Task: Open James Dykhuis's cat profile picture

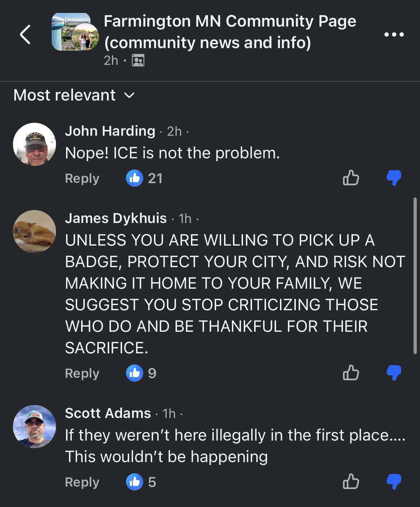Action: click(34, 232)
